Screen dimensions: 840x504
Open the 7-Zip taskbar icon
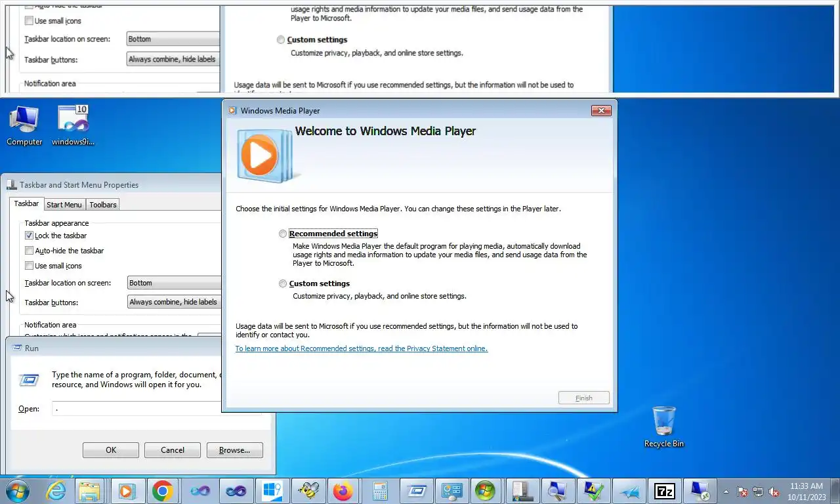coord(665,491)
